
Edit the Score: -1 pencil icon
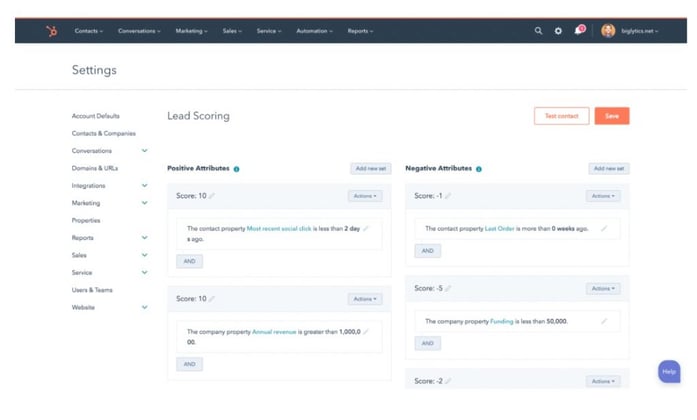448,196
